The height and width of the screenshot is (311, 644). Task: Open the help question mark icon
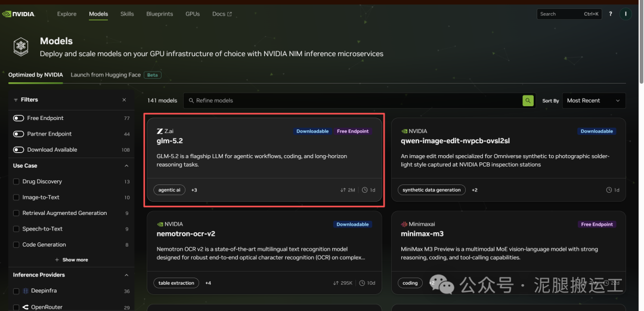point(611,14)
